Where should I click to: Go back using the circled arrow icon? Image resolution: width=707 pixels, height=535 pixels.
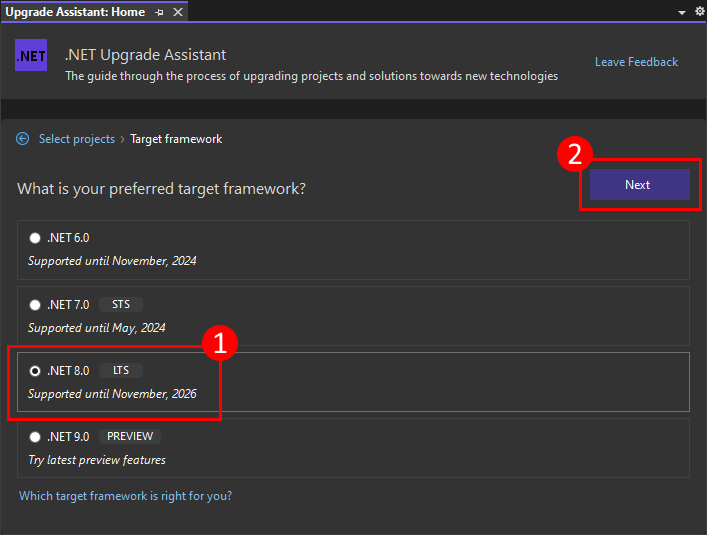pos(23,139)
